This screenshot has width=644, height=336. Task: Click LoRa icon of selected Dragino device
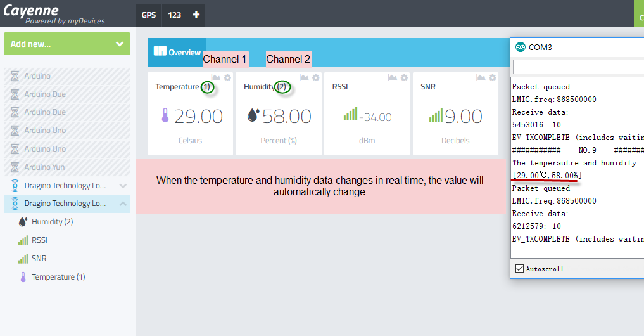(x=15, y=203)
